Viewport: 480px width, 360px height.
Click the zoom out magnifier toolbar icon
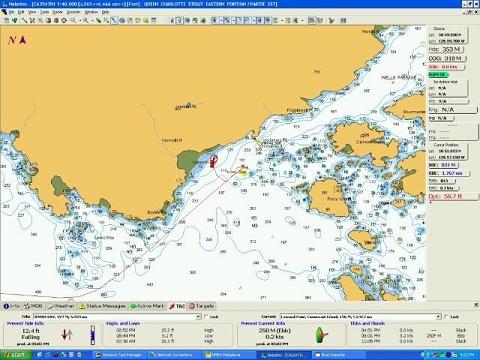pyautogui.click(x=86, y=21)
